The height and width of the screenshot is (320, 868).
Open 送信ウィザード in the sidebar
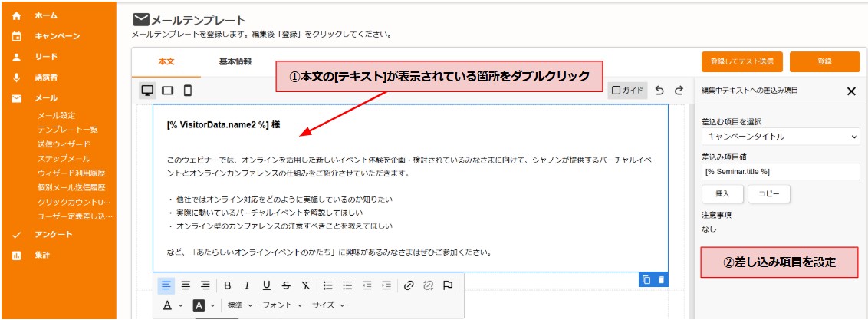pyautogui.click(x=64, y=144)
